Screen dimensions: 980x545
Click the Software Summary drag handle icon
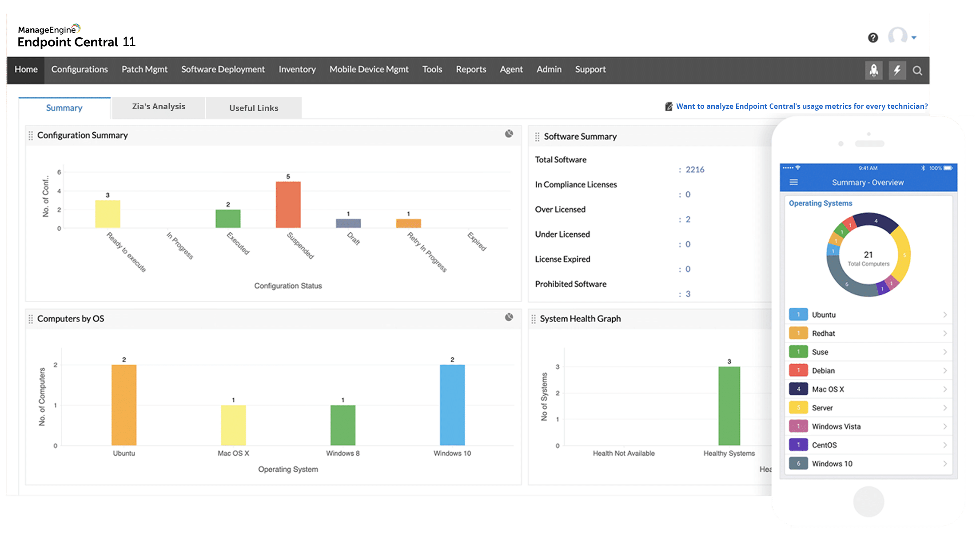pyautogui.click(x=537, y=137)
